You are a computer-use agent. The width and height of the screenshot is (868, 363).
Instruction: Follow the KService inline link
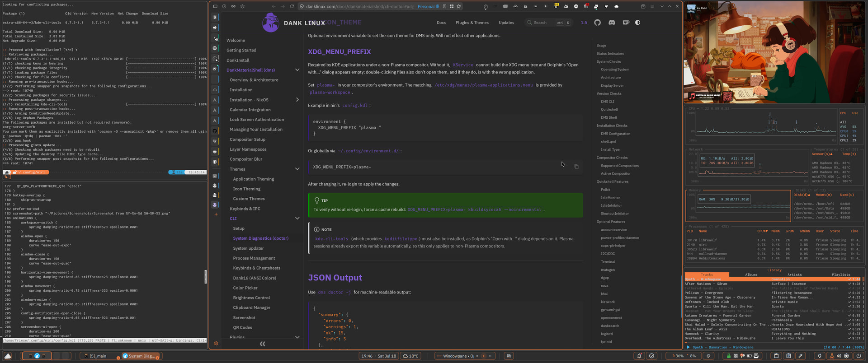pos(463,65)
